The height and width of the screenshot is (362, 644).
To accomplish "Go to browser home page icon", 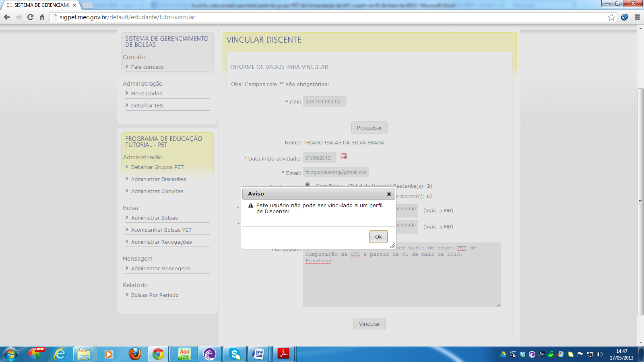I will pos(42,17).
